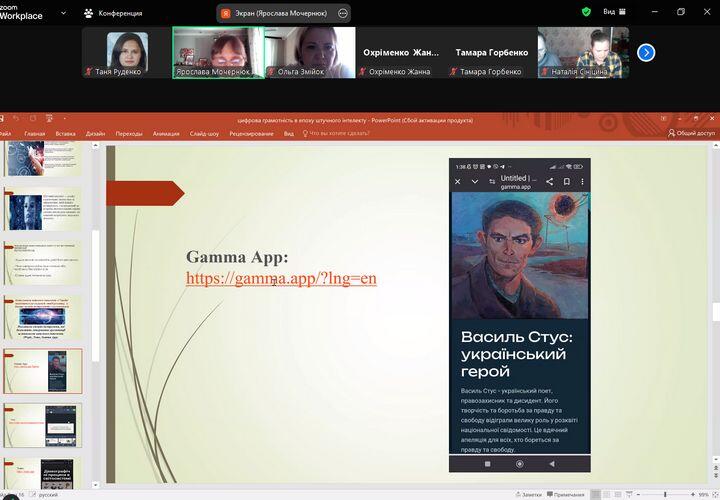Open the Файл tab in PowerPoint
This screenshot has height=500, width=720.
[x=5, y=134]
